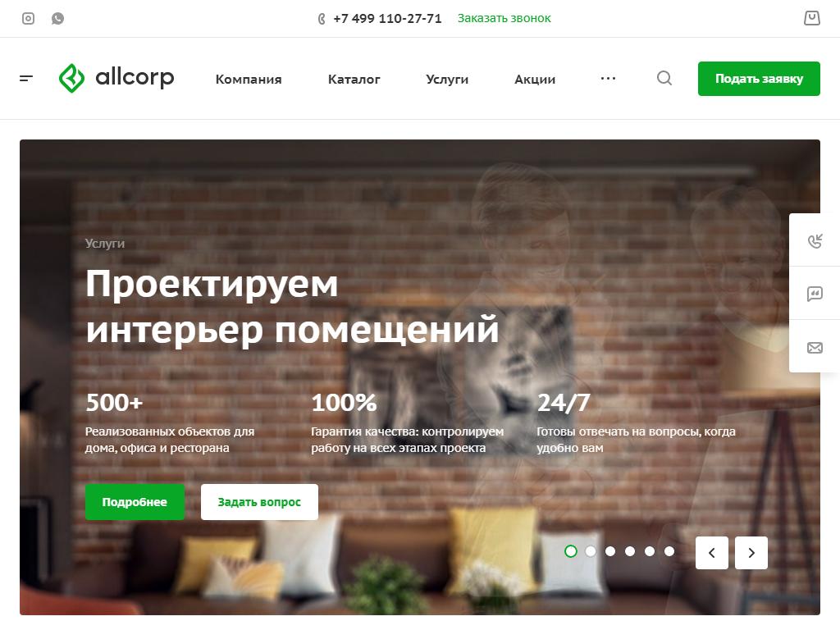Image resolution: width=840 pixels, height=630 pixels.
Task: Open the Instagram social icon
Action: 28,19
